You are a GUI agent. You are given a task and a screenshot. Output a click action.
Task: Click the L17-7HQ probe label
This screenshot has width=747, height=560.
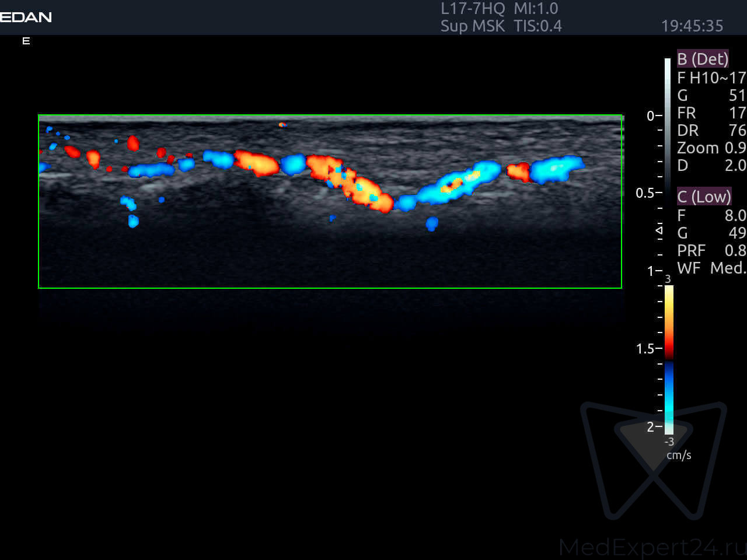[472, 9]
